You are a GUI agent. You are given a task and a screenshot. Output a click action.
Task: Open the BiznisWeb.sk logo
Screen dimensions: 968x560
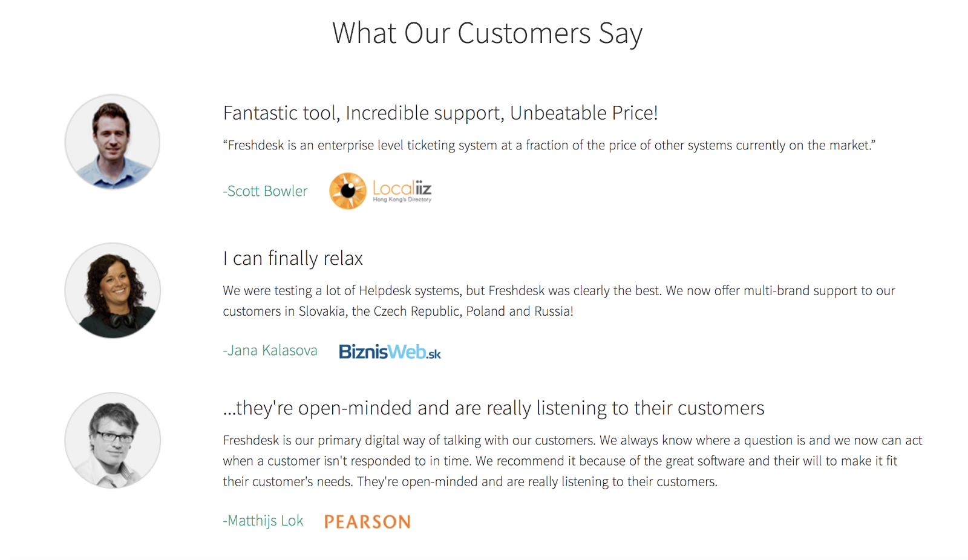coord(390,351)
